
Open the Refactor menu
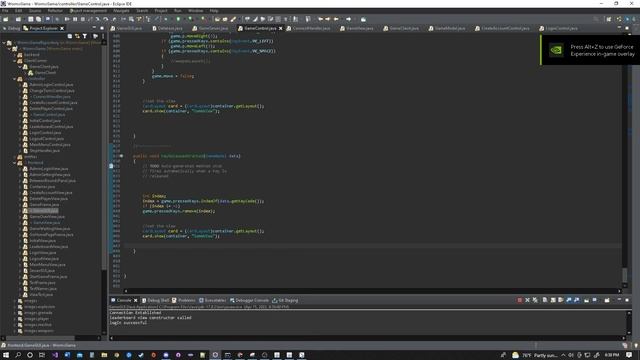coord(55,11)
